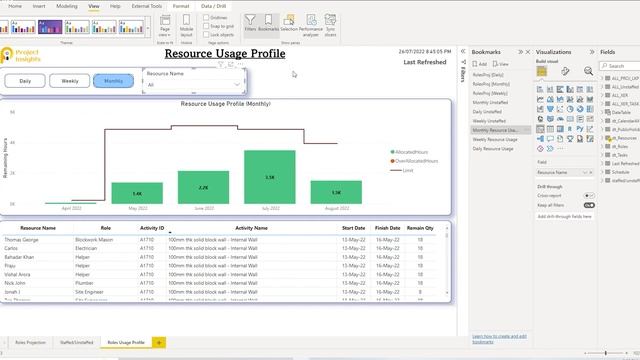
Task: Expand the Schedule table in Fields
Action: [x=602, y=172]
